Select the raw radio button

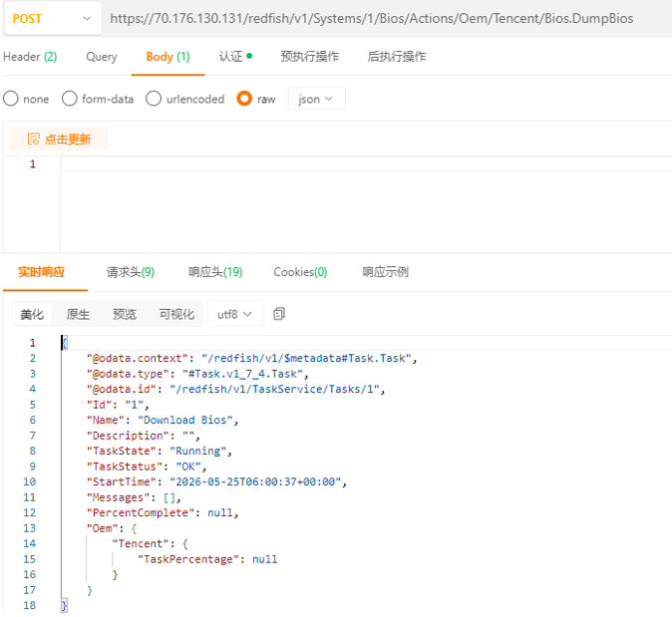pos(244,99)
